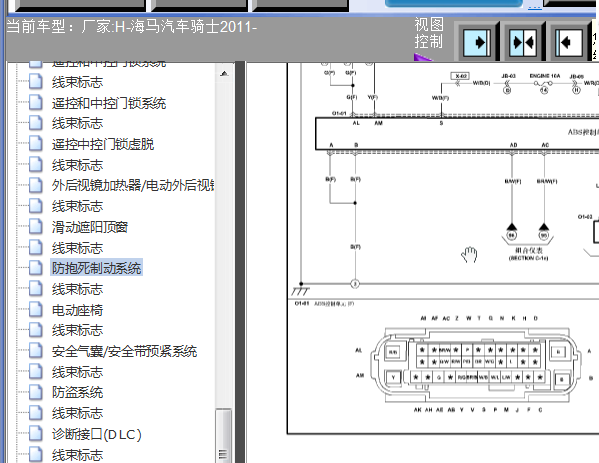Click the right-arrow view control button
The height and width of the screenshot is (463, 599).
(x=477, y=42)
